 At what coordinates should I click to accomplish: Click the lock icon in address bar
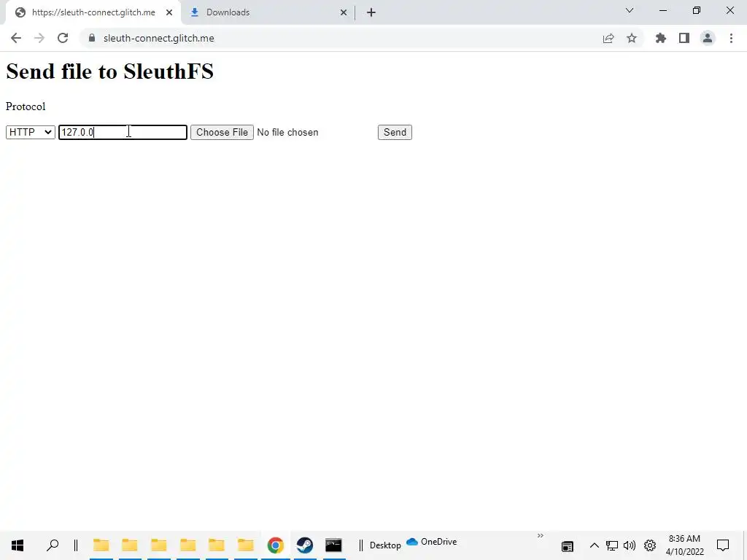pyautogui.click(x=92, y=38)
